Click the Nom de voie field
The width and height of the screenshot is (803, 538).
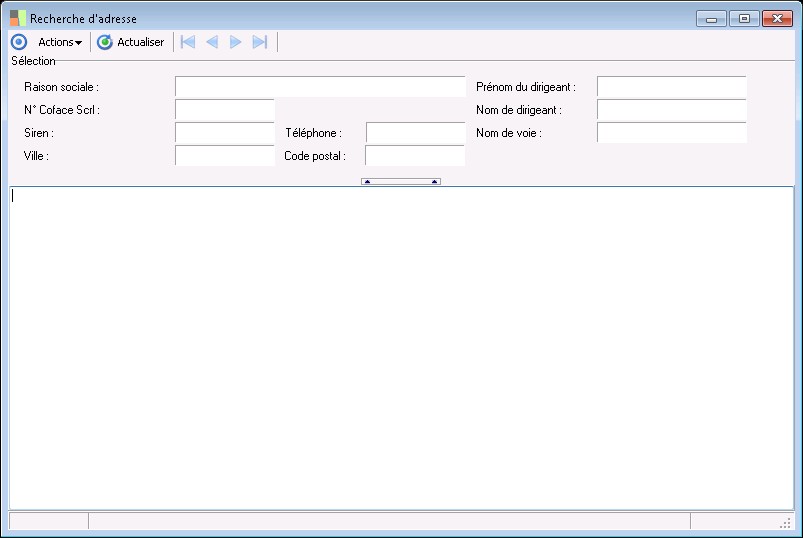tap(671, 133)
